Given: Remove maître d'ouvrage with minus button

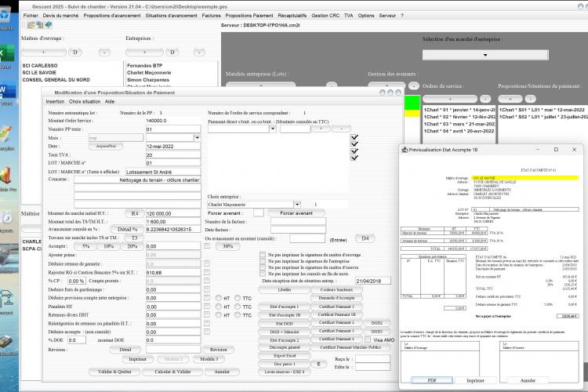Looking at the screenshot, I should coord(104,53).
